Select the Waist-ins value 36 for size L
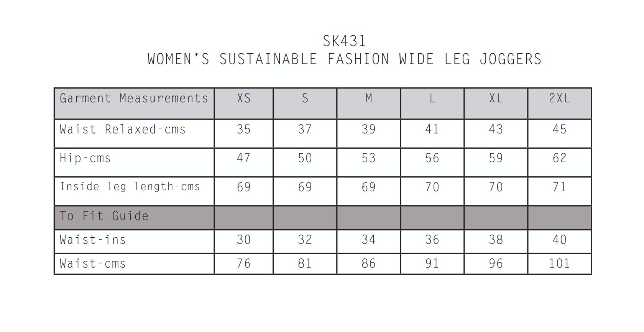Screen dimensions: 644x332 click(432, 240)
